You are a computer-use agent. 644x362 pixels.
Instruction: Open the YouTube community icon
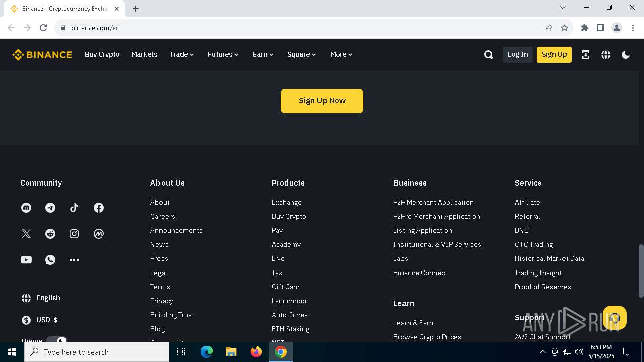pos(26,260)
